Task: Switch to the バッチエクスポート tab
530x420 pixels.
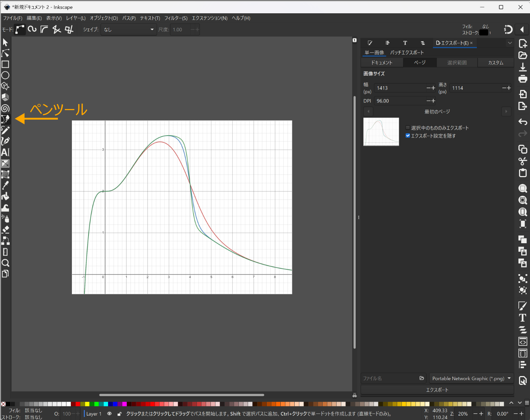Action: 407,52
